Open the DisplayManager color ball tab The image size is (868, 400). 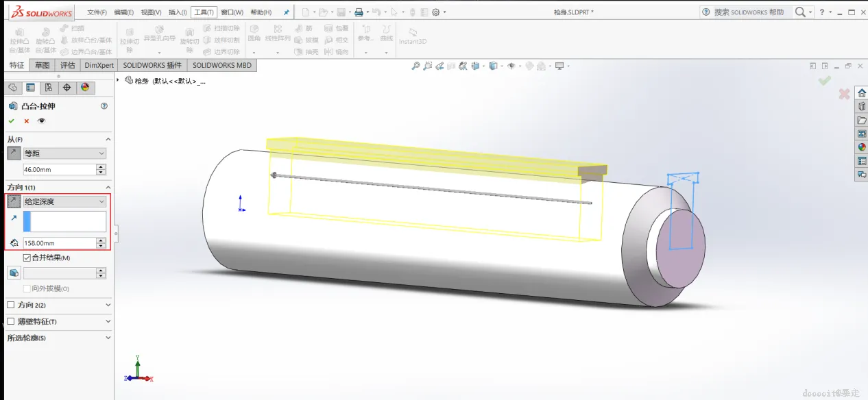click(85, 87)
